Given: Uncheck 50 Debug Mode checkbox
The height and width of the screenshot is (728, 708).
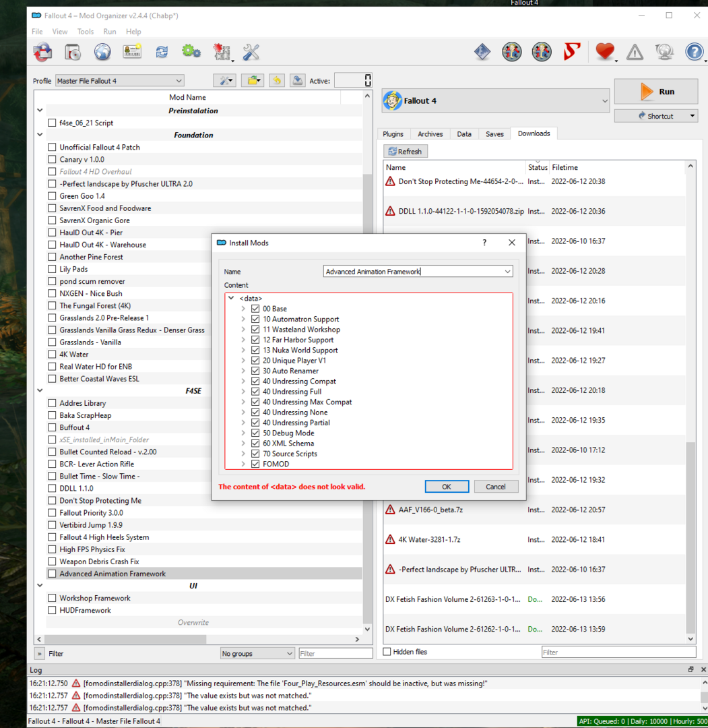Looking at the screenshot, I should 255,433.
